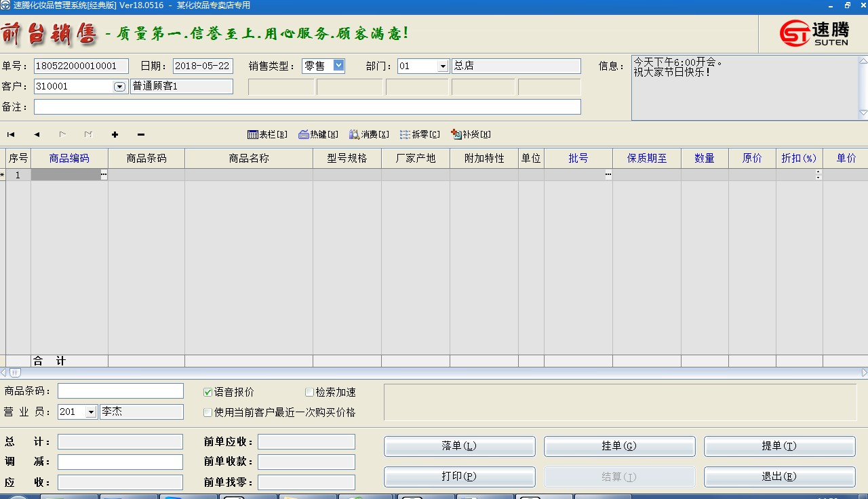The width and height of the screenshot is (868, 499).
Task: Click the 折扣(%) column header
Action: tap(800, 158)
